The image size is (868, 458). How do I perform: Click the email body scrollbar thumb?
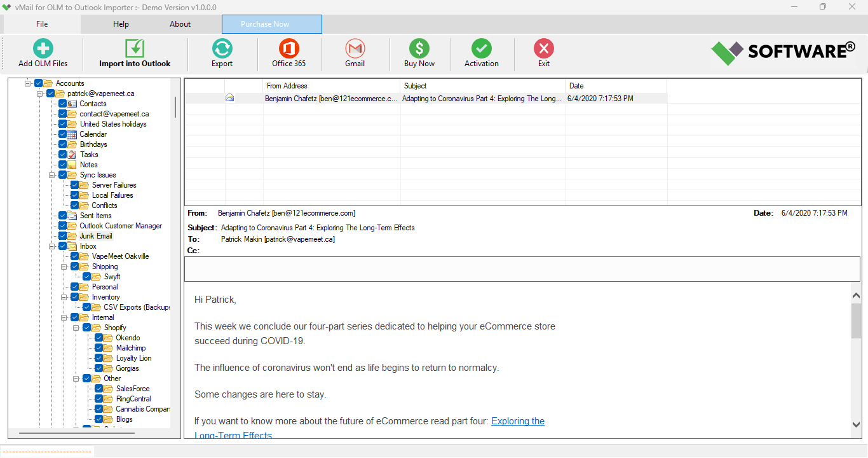click(x=856, y=321)
